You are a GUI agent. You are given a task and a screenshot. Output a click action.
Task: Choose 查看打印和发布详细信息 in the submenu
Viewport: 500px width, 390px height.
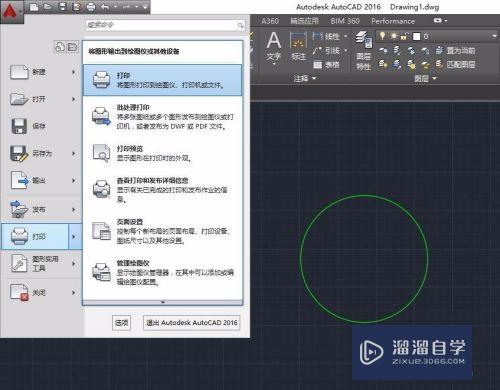(162, 190)
